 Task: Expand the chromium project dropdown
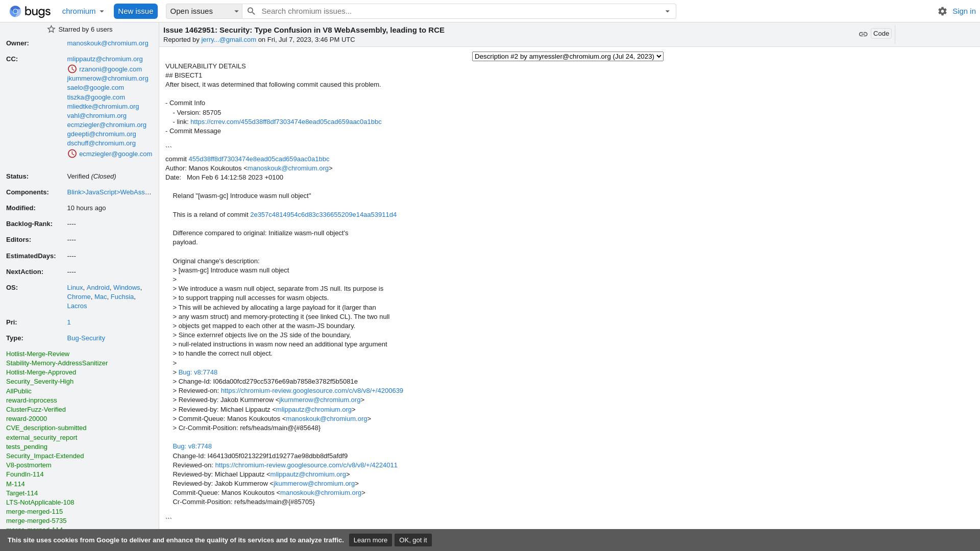(102, 11)
